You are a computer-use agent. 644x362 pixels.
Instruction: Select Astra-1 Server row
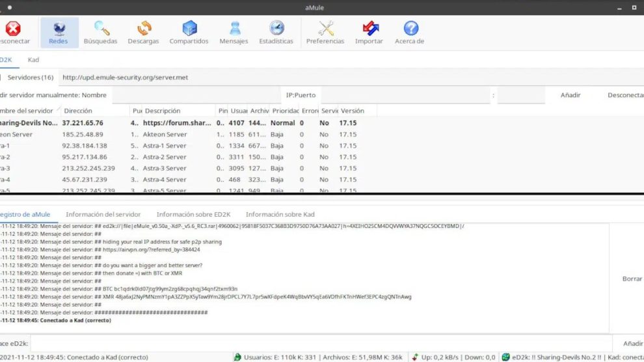[188, 145]
